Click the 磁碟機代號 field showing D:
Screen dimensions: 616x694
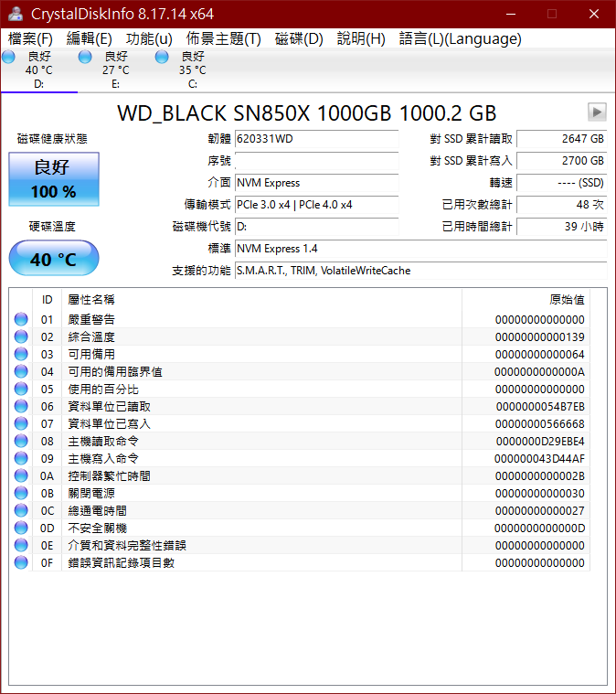(x=317, y=227)
